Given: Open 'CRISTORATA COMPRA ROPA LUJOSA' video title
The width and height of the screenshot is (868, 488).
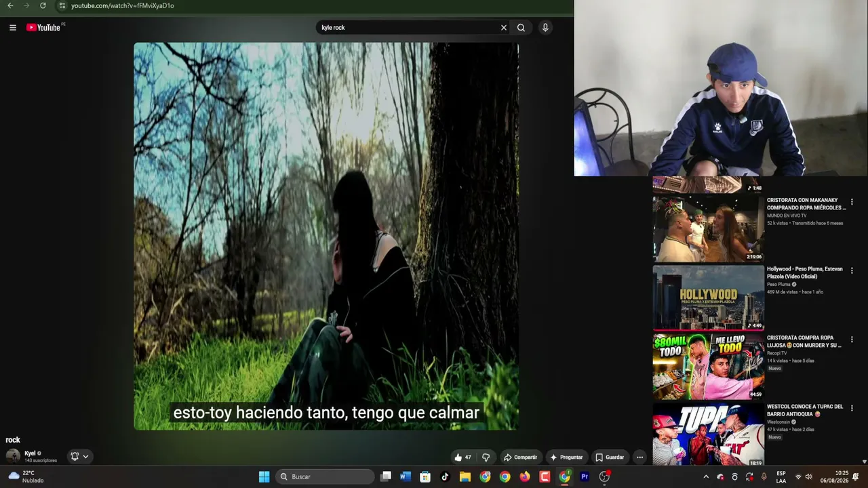Looking at the screenshot, I should [x=804, y=342].
